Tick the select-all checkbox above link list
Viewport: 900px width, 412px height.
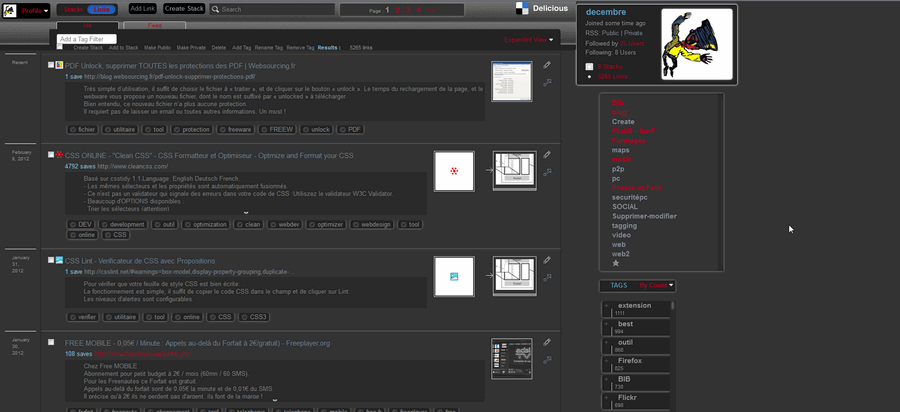click(x=60, y=47)
